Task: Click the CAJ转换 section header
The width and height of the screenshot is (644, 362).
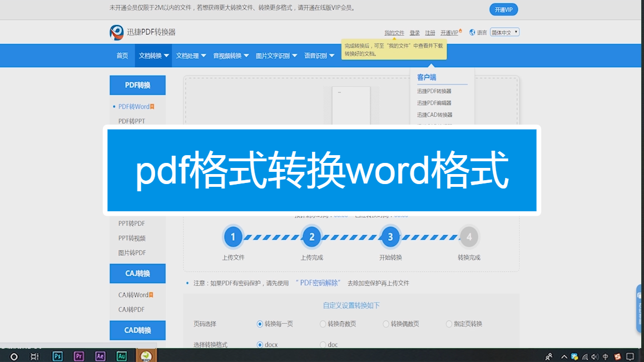Action: 137,274
